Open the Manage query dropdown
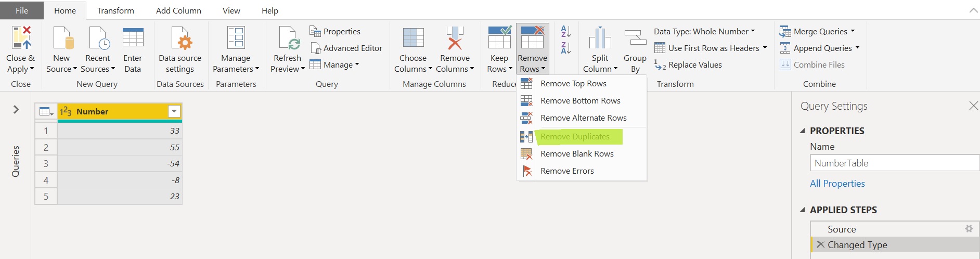 334,64
